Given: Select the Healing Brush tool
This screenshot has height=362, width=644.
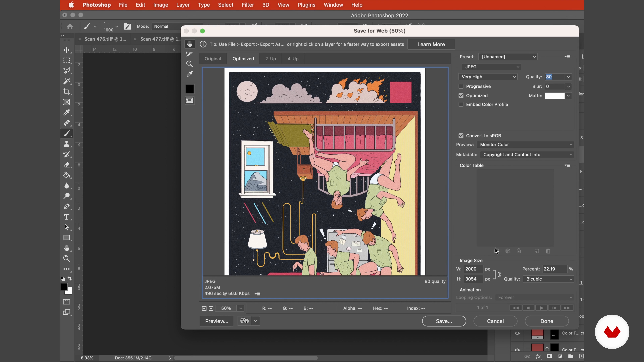Looking at the screenshot, I should [67, 123].
